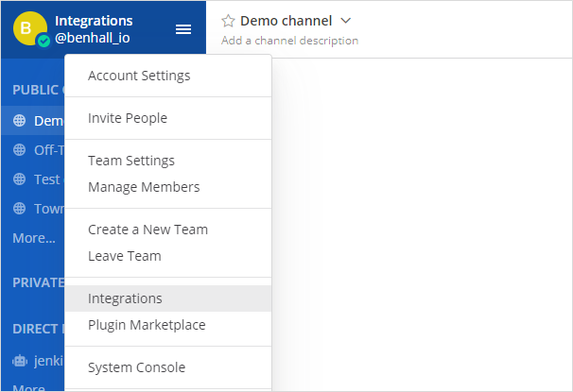Open the hamburger main menu icon

pyautogui.click(x=183, y=29)
